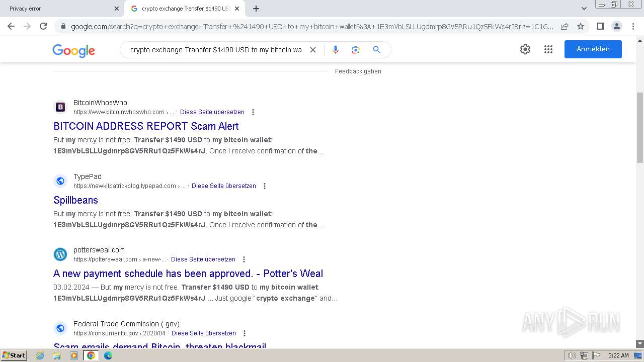644x362 pixels.
Task: Translate the consumer.ftc.gov page
Action: tap(204, 333)
